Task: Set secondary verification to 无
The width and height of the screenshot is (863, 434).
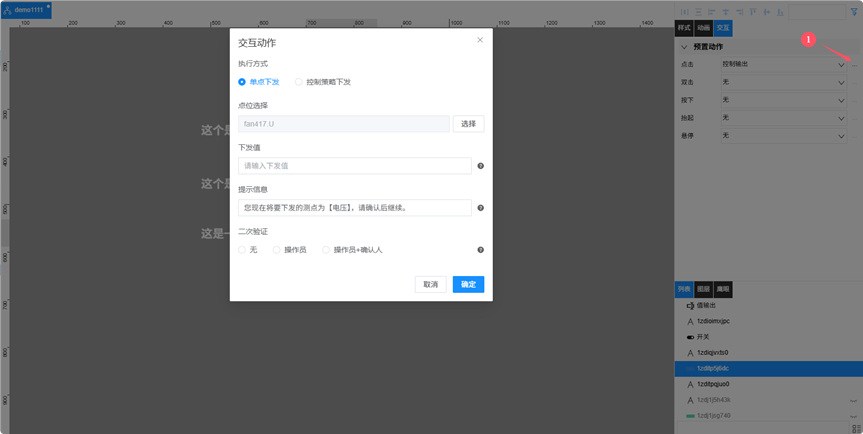Action: (x=242, y=250)
